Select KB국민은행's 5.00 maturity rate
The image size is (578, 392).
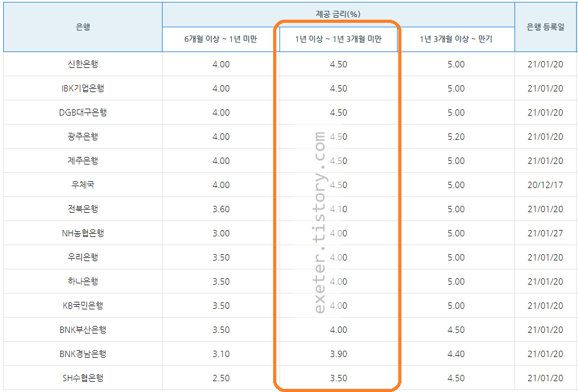pyautogui.click(x=456, y=306)
